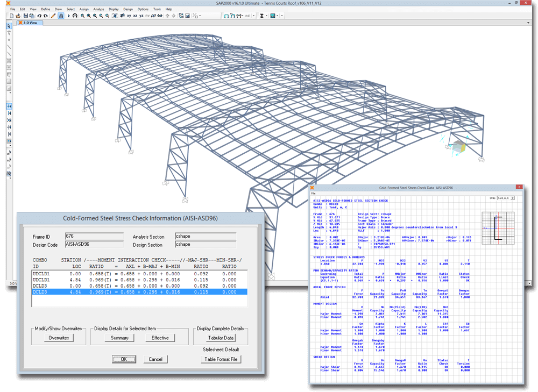
Task: Open the dropdown next to the I-section design icon
Action: coord(267,16)
